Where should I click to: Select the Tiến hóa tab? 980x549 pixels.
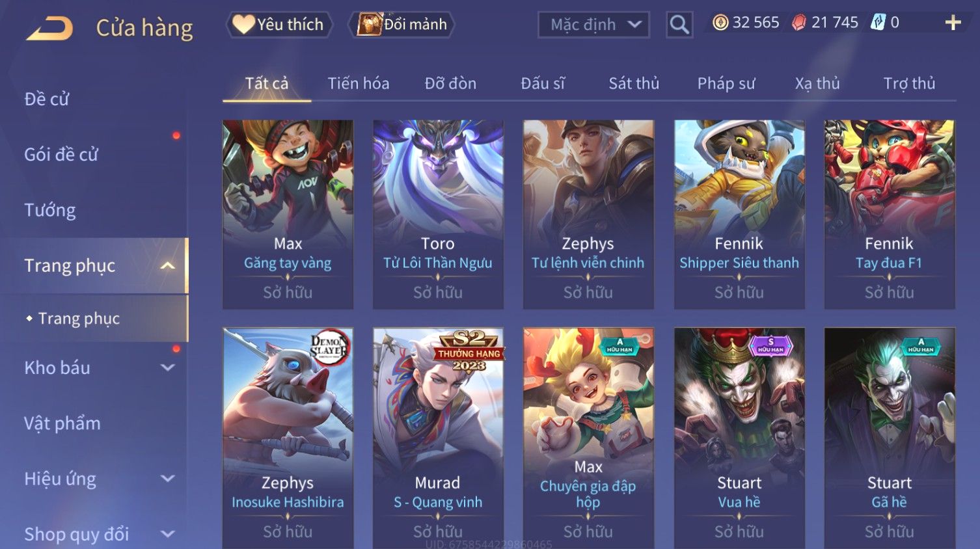pos(359,83)
